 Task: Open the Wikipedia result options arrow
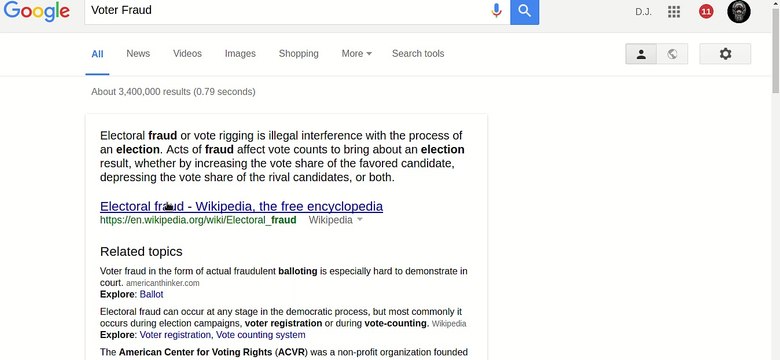[x=360, y=220]
